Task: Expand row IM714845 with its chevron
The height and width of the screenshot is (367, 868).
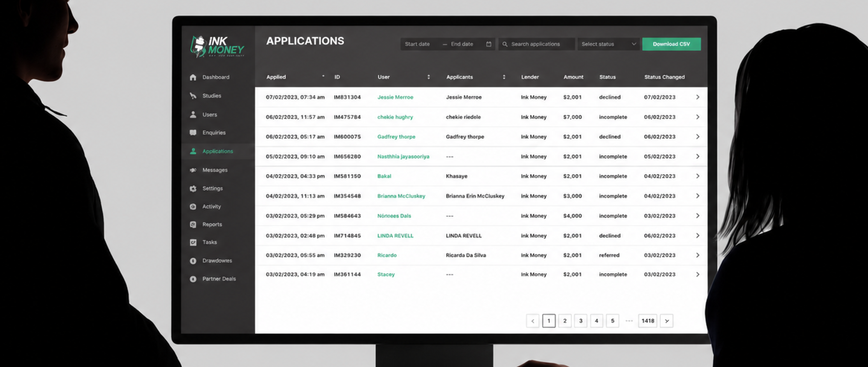Action: (697, 236)
